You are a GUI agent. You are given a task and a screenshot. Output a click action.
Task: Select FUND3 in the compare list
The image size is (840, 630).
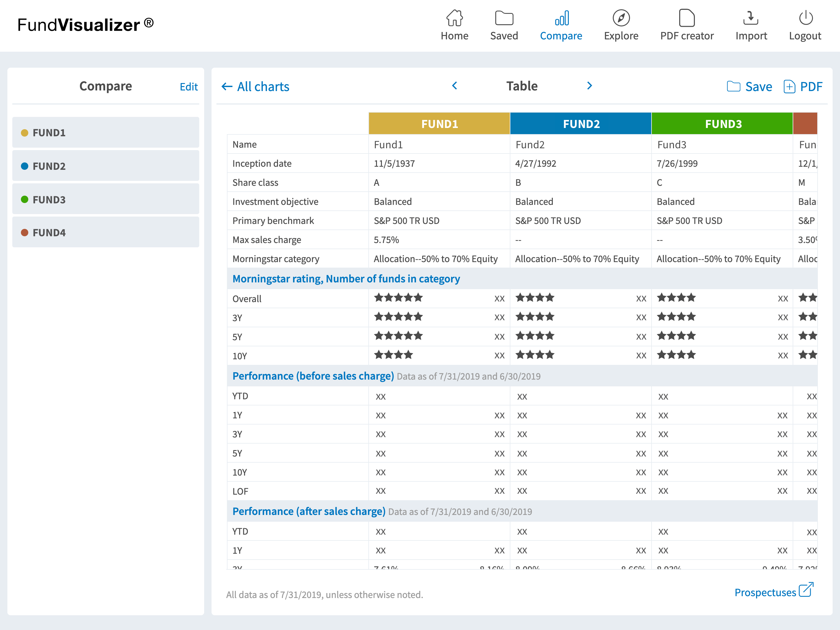click(x=105, y=199)
